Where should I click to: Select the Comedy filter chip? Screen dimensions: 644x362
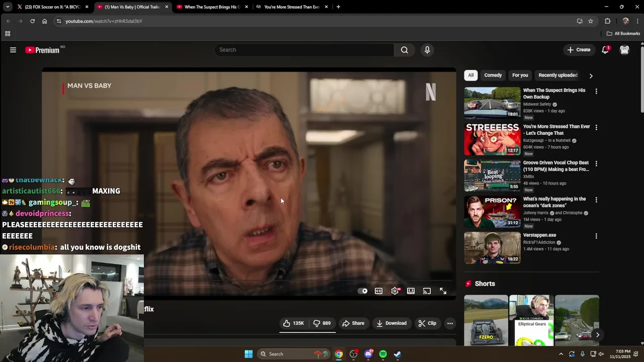pos(493,75)
